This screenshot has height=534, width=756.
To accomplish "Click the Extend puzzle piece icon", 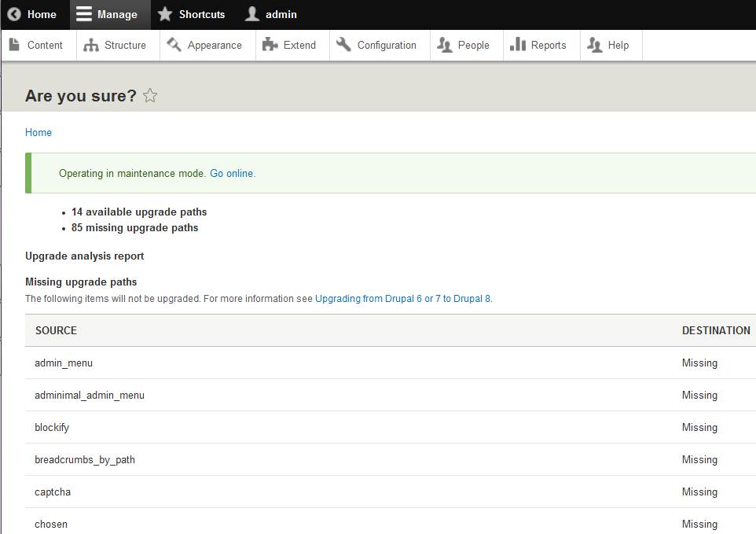I will pyautogui.click(x=270, y=45).
